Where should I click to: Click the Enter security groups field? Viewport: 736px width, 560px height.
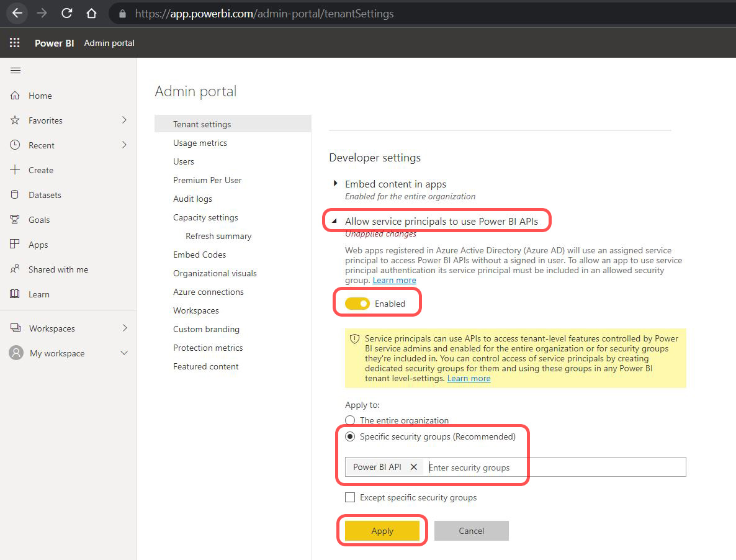552,467
